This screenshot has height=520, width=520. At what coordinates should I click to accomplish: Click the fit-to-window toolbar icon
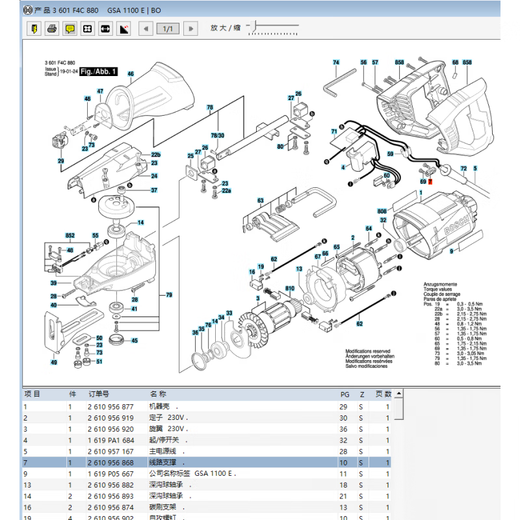[x=87, y=29]
